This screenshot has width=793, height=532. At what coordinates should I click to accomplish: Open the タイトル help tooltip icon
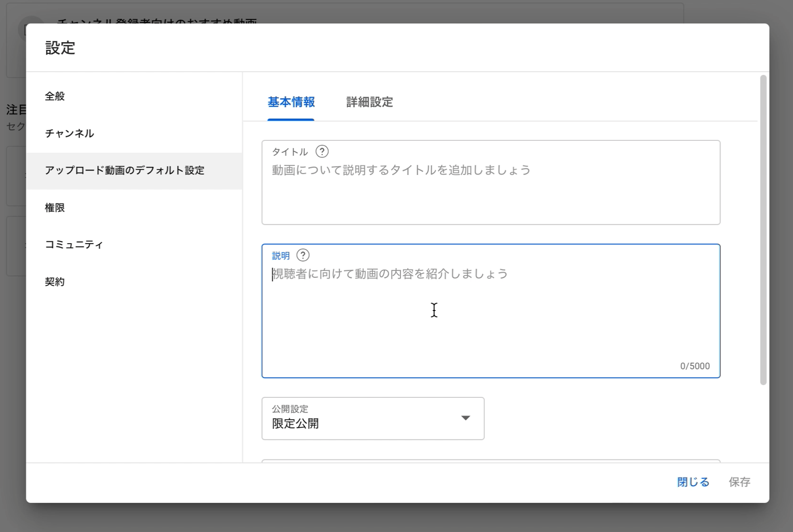coord(323,152)
